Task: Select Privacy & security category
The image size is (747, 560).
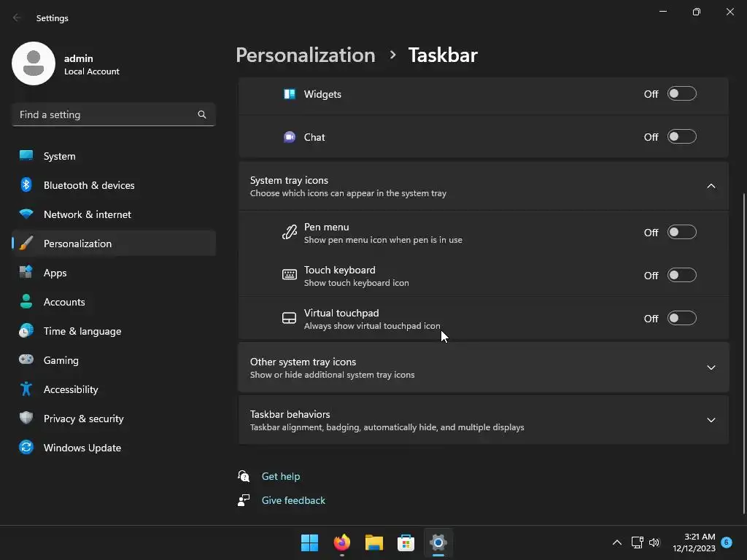Action: (114, 418)
